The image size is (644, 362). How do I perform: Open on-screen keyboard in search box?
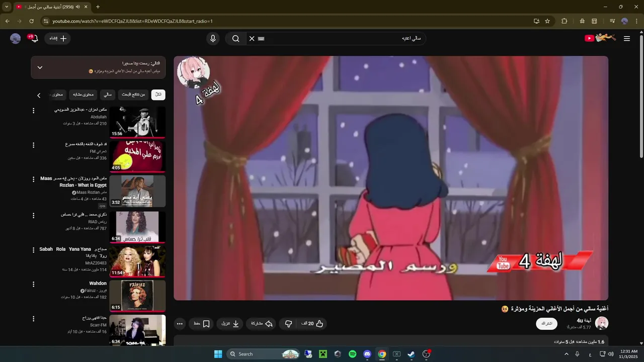coord(261,38)
